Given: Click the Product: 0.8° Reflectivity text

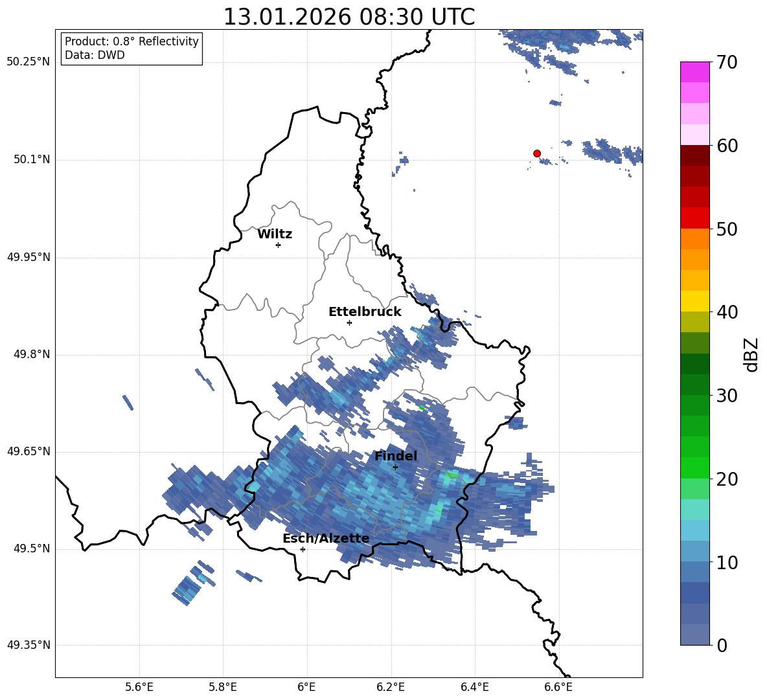Looking at the screenshot, I should [132, 41].
